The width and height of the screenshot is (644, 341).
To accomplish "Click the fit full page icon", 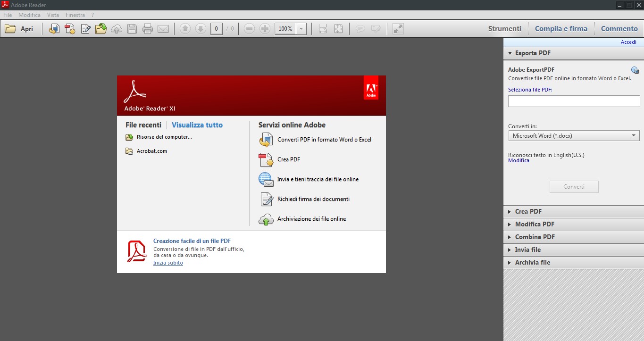I will pyautogui.click(x=338, y=29).
